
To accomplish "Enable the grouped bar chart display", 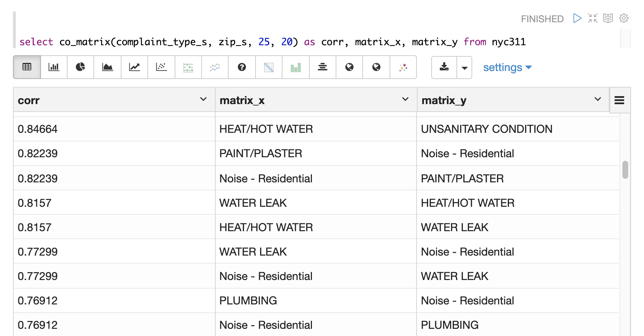I will pos(295,67).
